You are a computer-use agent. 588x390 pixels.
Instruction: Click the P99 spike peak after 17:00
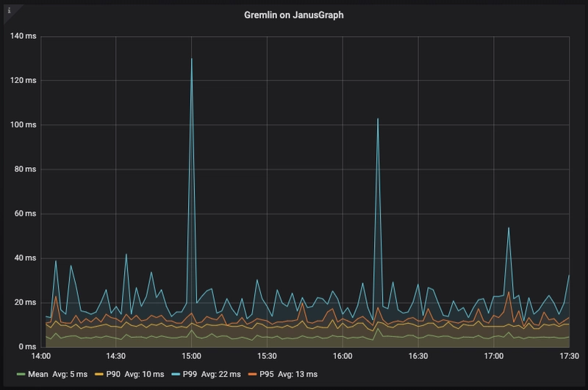click(x=508, y=227)
